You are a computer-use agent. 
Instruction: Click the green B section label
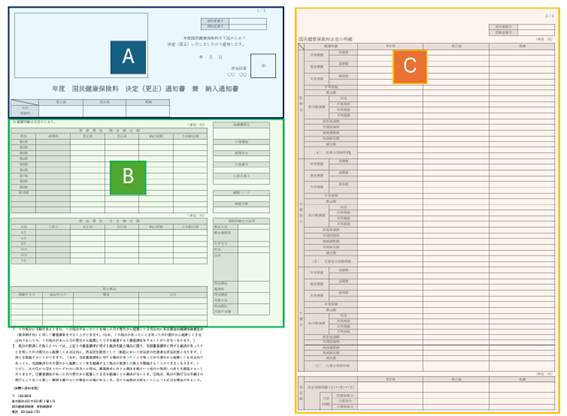[x=128, y=178]
